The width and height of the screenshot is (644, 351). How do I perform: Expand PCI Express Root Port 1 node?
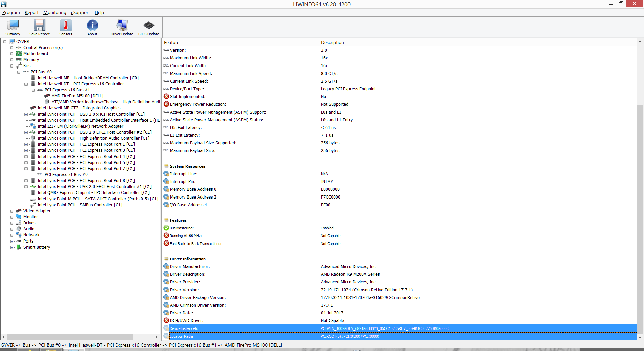pos(26,144)
